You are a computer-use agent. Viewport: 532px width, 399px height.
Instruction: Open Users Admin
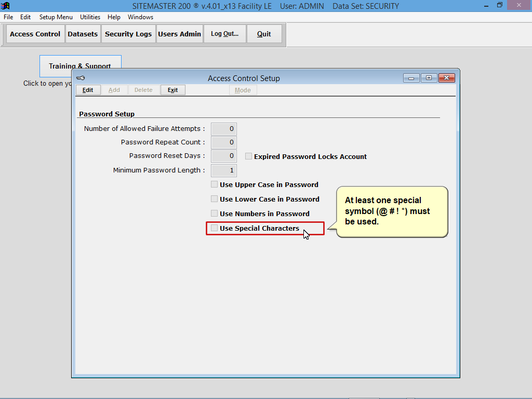(x=179, y=34)
